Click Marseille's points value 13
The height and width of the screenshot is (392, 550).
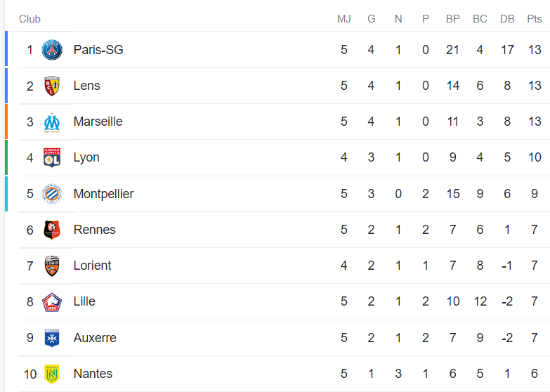click(535, 122)
